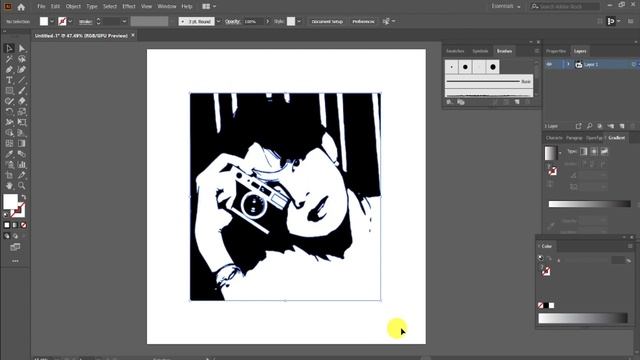Pick the Lasso tool
640x360 pixels.
[x=22, y=59]
